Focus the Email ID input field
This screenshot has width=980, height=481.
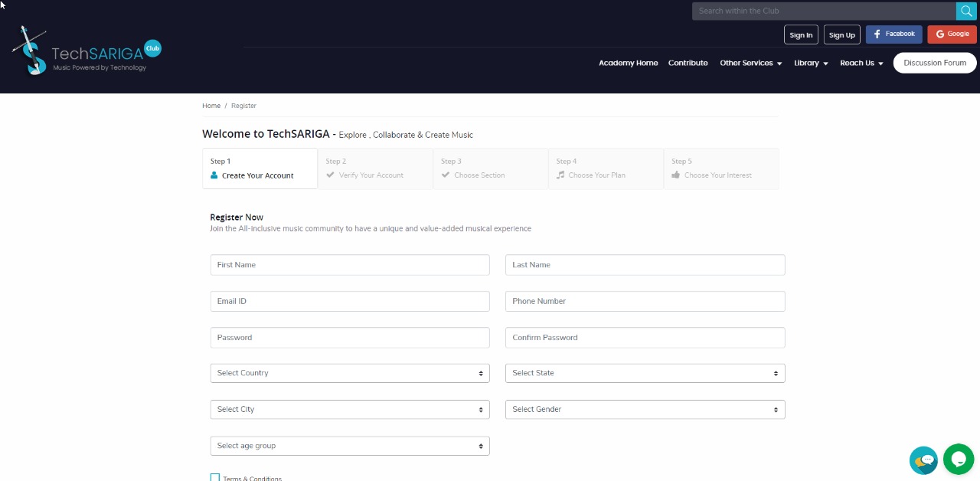[350, 301]
